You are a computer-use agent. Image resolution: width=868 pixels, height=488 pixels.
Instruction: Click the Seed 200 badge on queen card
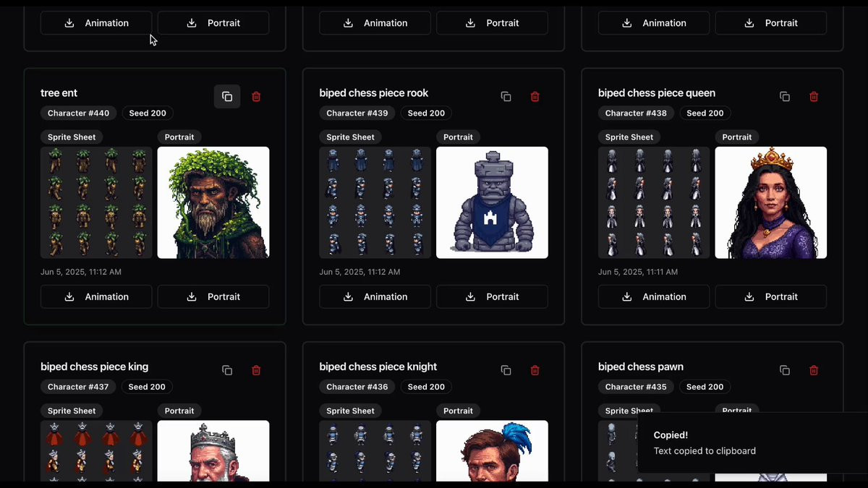tap(705, 113)
